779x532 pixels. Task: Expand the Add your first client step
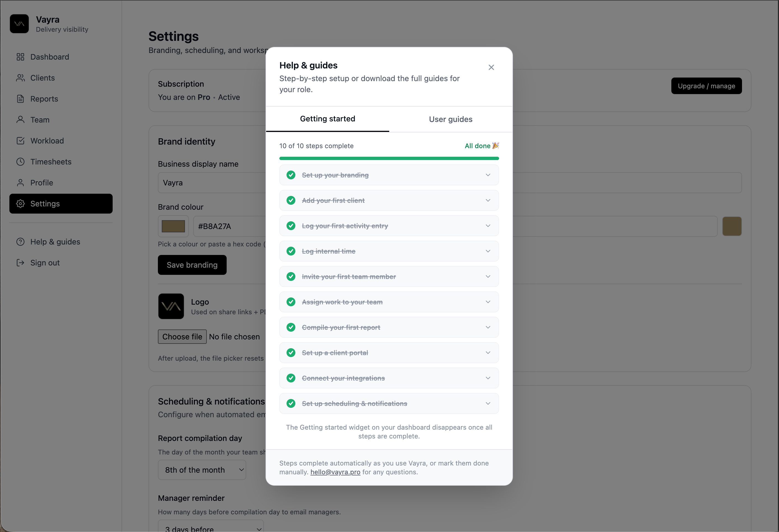pyautogui.click(x=488, y=200)
